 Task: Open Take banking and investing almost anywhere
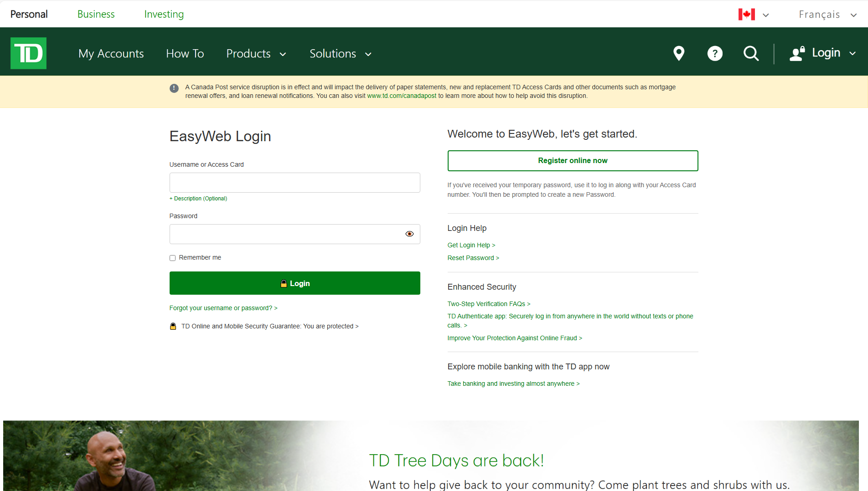point(513,384)
